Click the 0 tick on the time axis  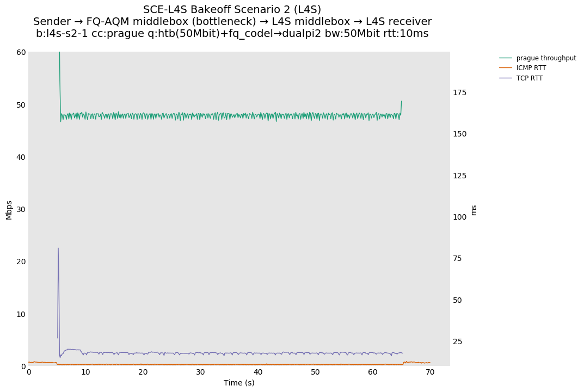tap(29, 372)
